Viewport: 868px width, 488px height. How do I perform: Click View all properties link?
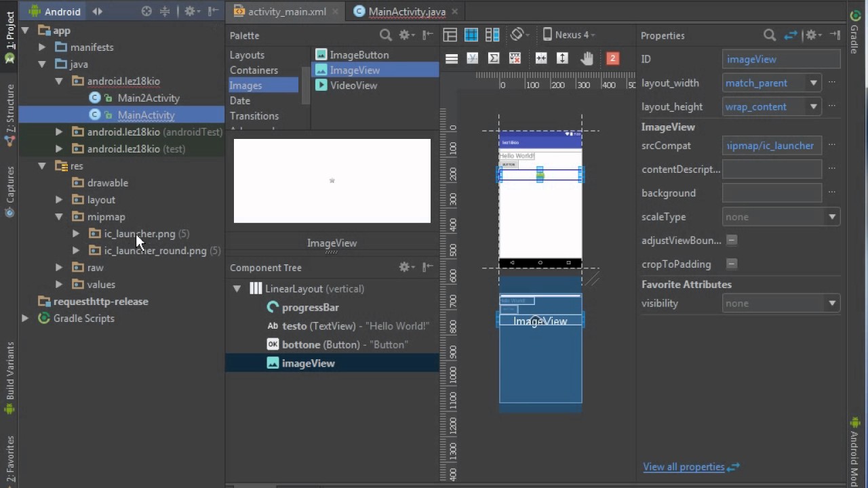click(684, 466)
